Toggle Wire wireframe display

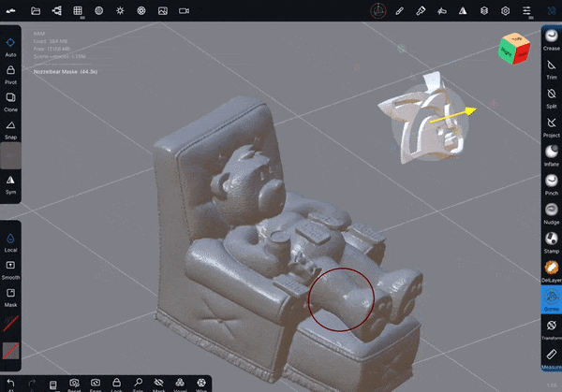(x=201, y=384)
